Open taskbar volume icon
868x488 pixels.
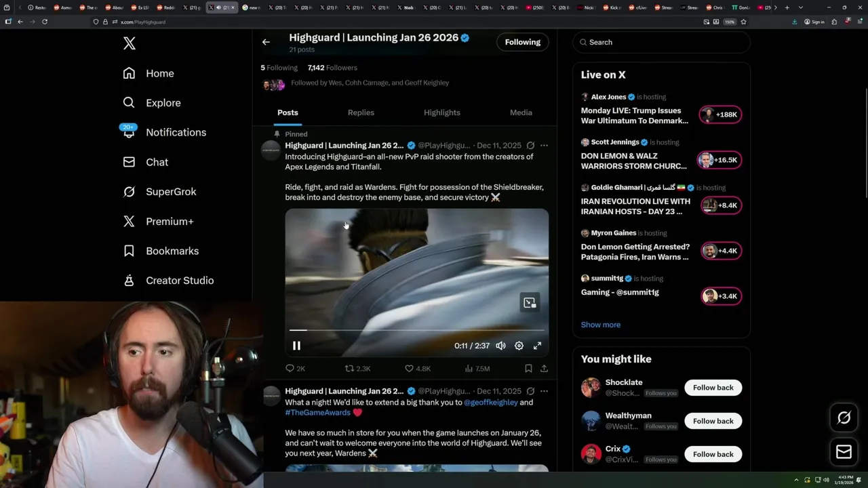826,481
